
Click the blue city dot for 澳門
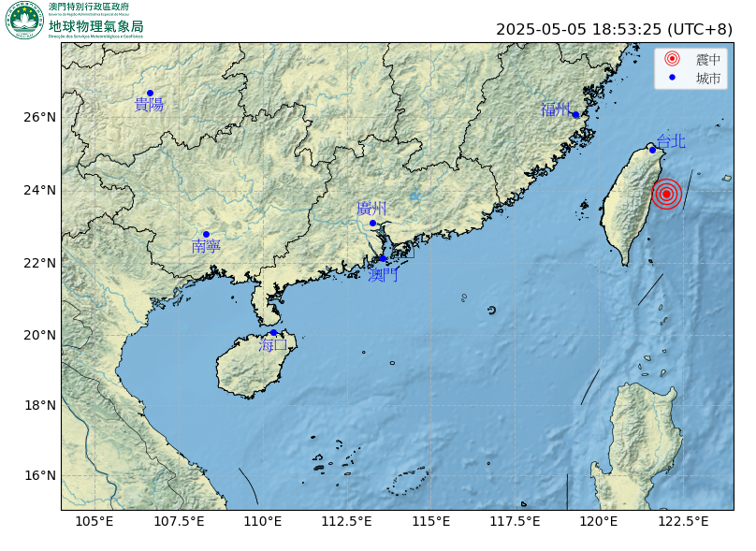point(383,259)
